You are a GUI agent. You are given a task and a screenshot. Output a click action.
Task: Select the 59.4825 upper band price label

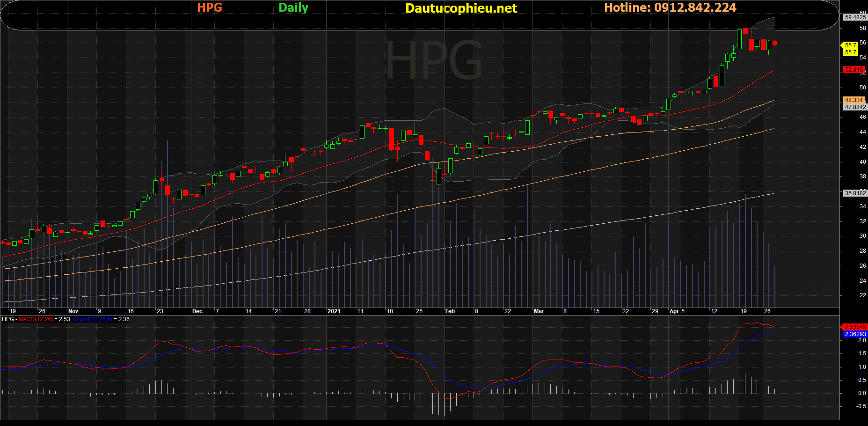855,17
